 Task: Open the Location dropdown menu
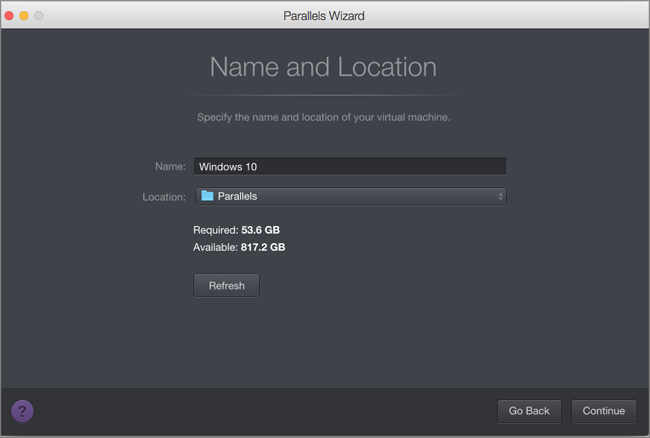tap(349, 196)
